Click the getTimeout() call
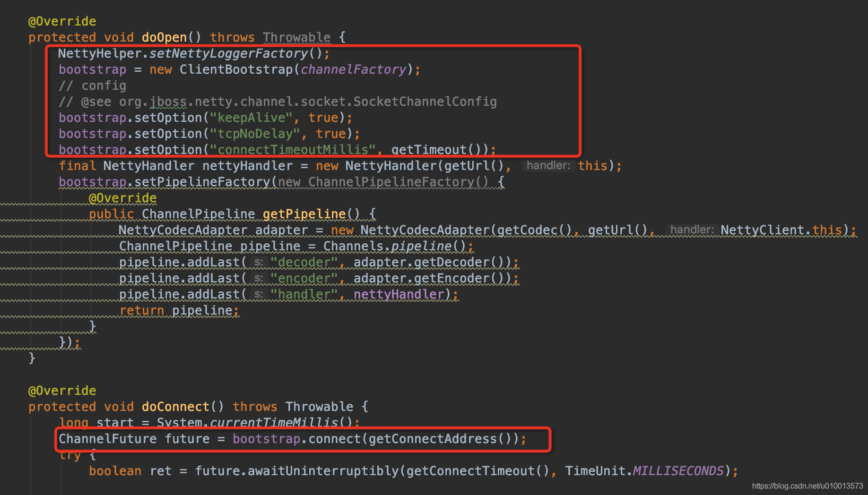This screenshot has height=495, width=868. tap(436, 150)
